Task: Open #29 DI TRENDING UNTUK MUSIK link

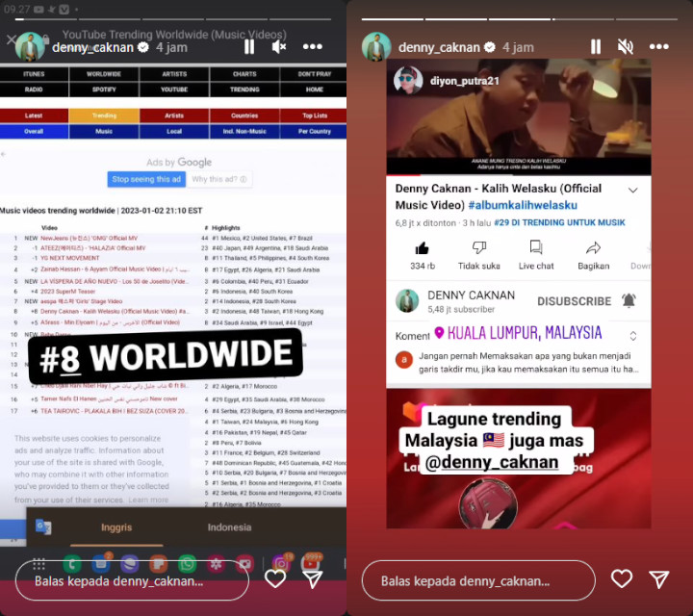Action: point(559,222)
